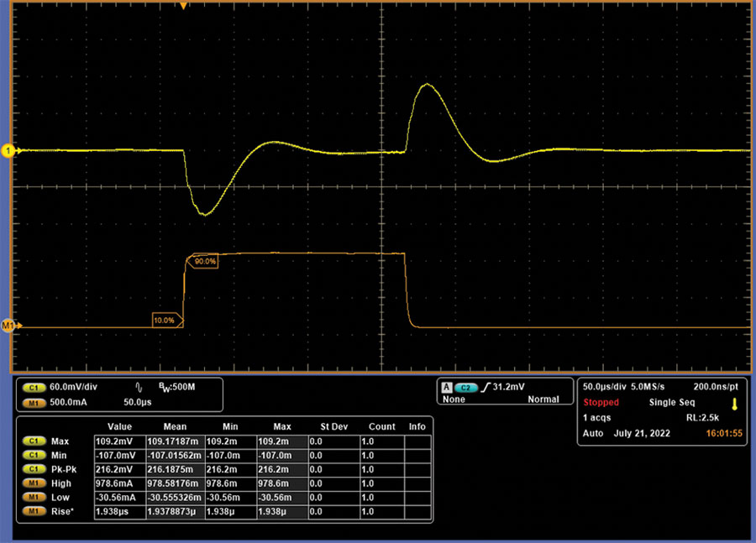756x543 pixels.
Task: Select the channel 1 ground marker on the left edge
Action: (x=8, y=151)
